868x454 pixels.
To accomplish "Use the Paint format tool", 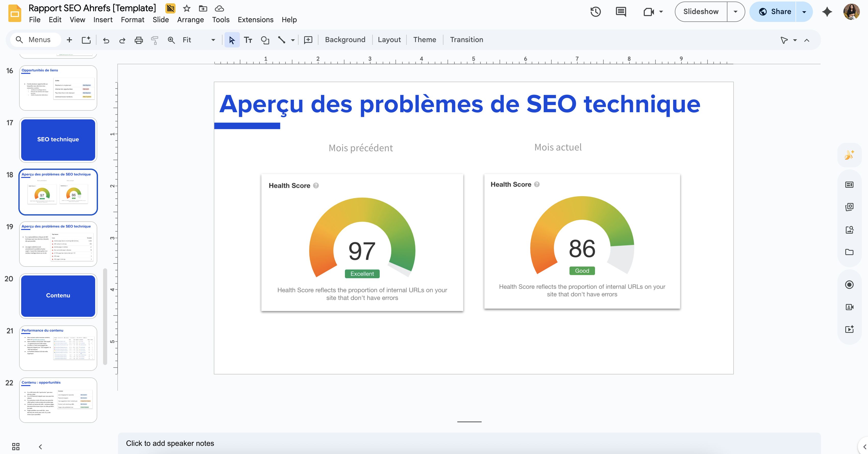I will point(154,40).
